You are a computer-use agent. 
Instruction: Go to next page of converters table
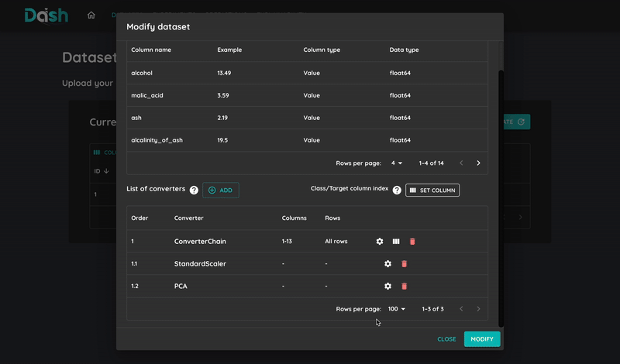click(478, 309)
